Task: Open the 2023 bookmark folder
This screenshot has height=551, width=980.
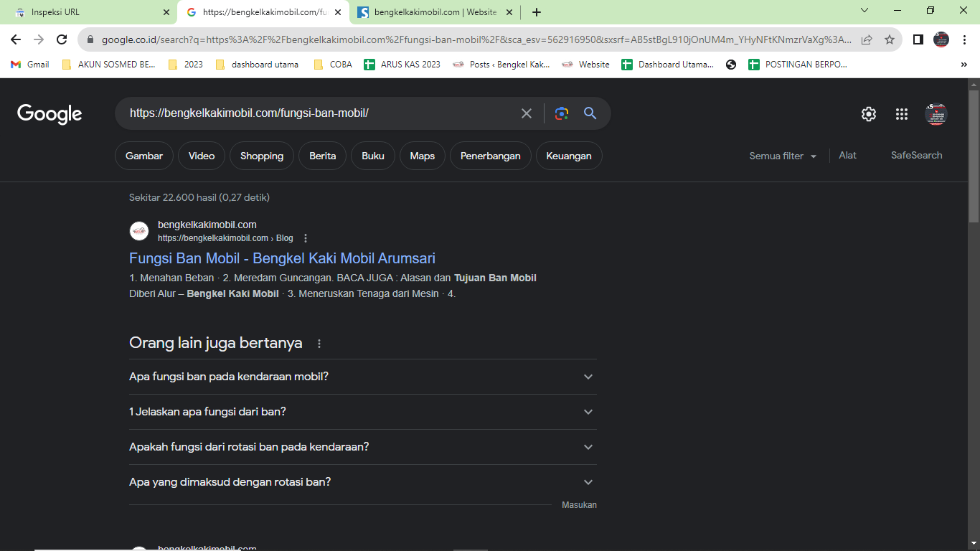Action: (186, 65)
